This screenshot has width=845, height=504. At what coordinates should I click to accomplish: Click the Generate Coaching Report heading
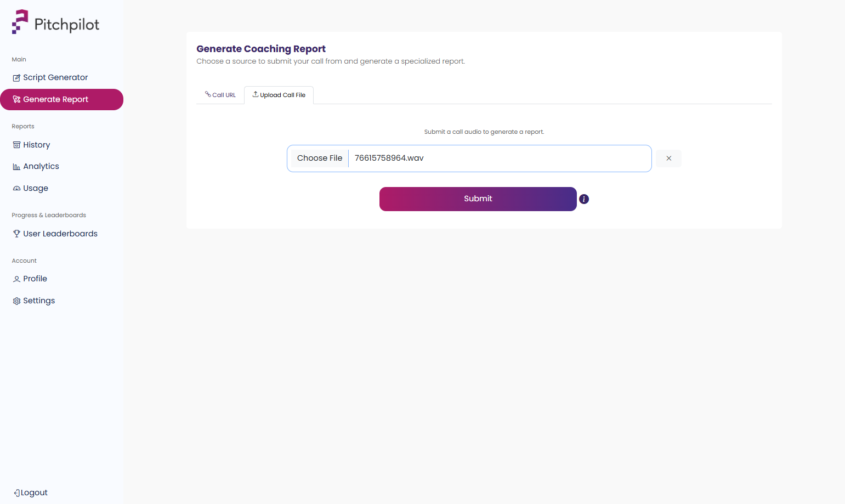[x=261, y=49]
